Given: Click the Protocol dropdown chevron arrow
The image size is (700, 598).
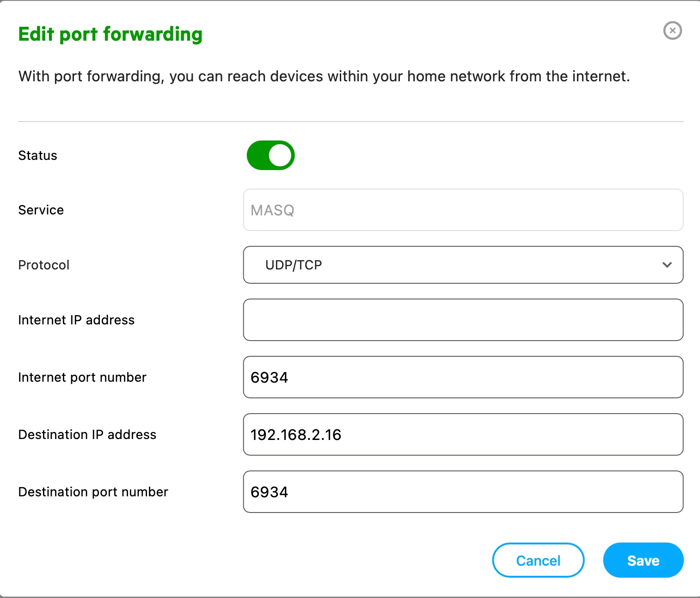Looking at the screenshot, I should pos(667,265).
